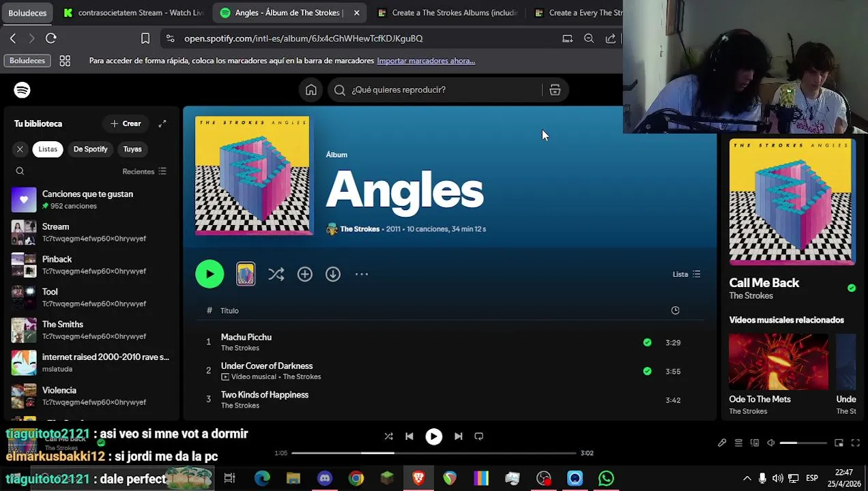Click The Strokes artist link under title

(x=360, y=229)
